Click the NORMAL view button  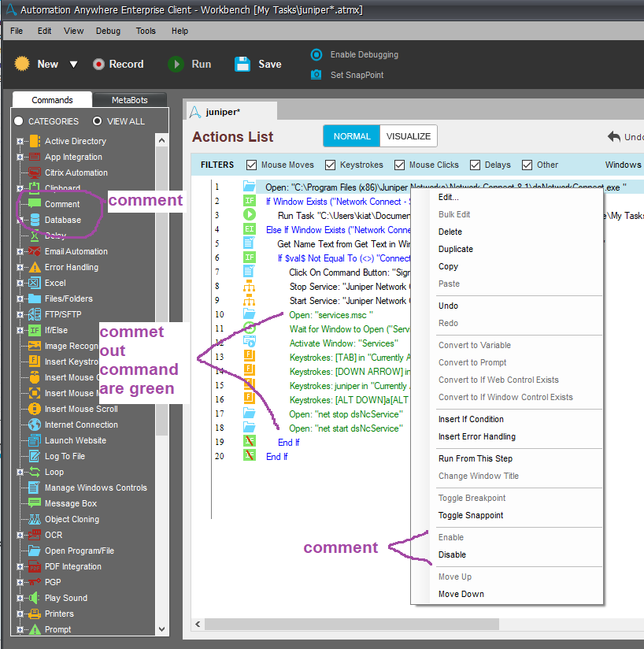(352, 136)
